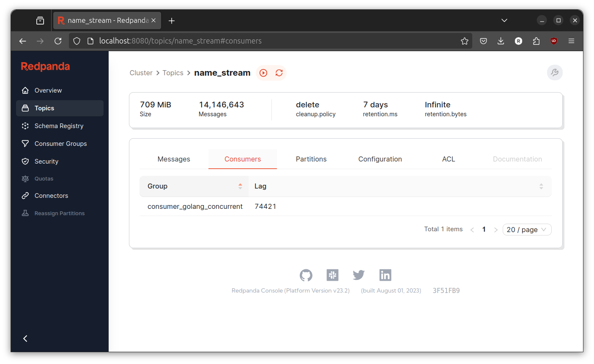Click the Documentation tab

pyautogui.click(x=517, y=159)
